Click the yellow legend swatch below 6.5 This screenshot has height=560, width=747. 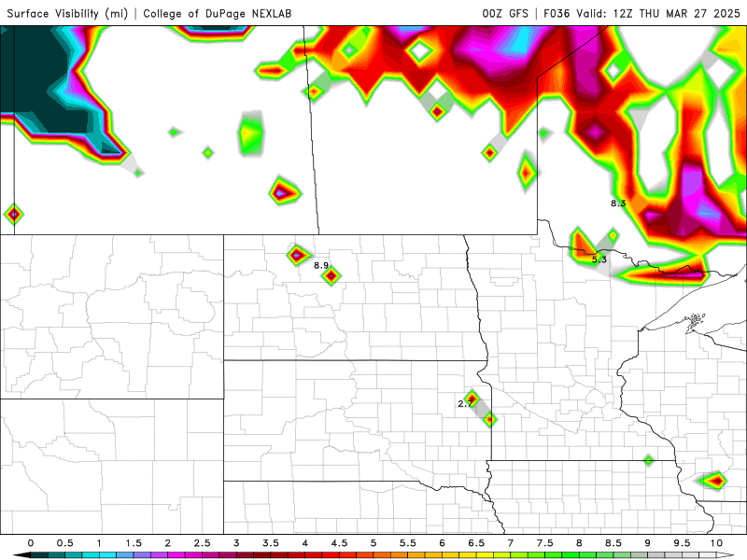485,555
